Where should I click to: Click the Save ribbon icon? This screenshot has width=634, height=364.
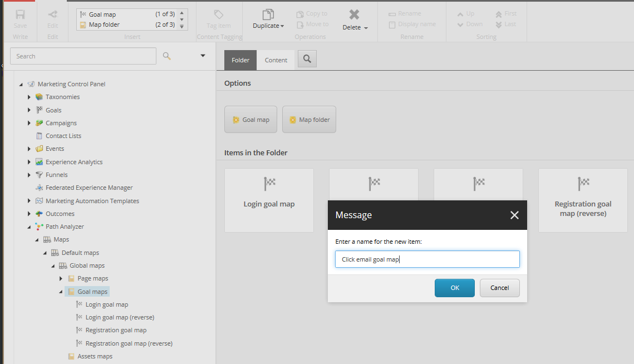pos(20,15)
